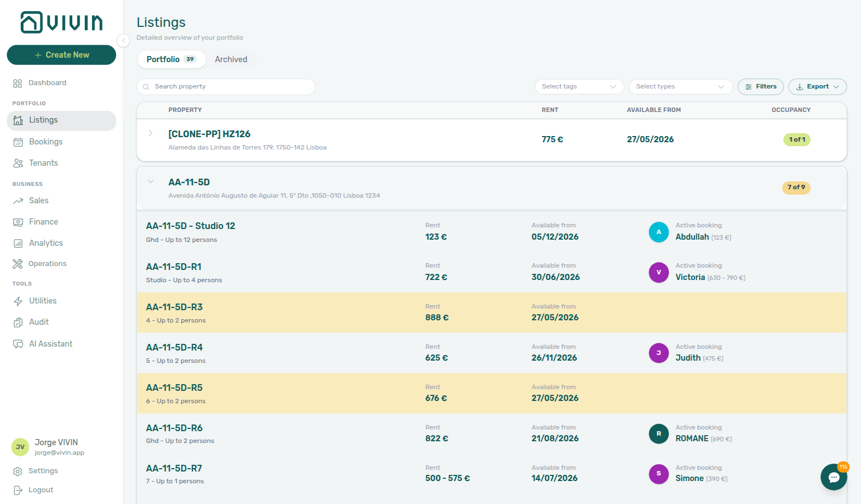Click ROMANE's avatar circle
This screenshot has height=504, width=861.
point(659,433)
